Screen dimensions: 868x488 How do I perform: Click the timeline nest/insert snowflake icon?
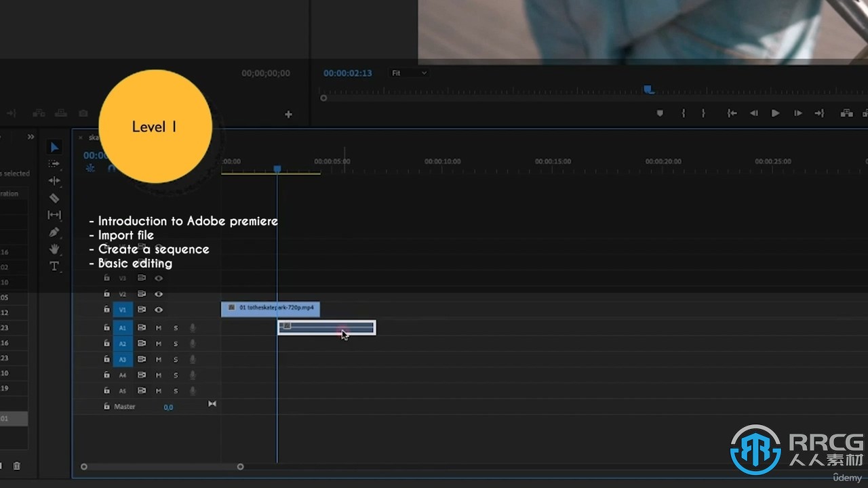pyautogui.click(x=90, y=168)
